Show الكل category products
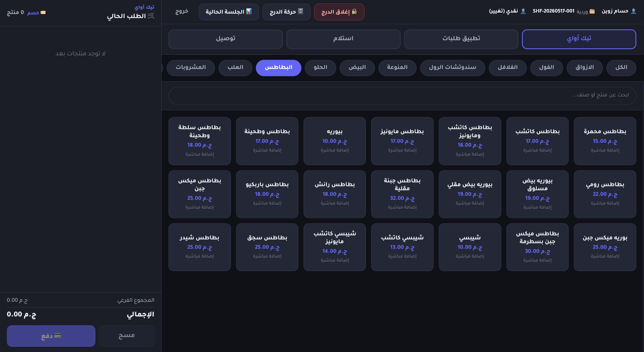 point(621,67)
